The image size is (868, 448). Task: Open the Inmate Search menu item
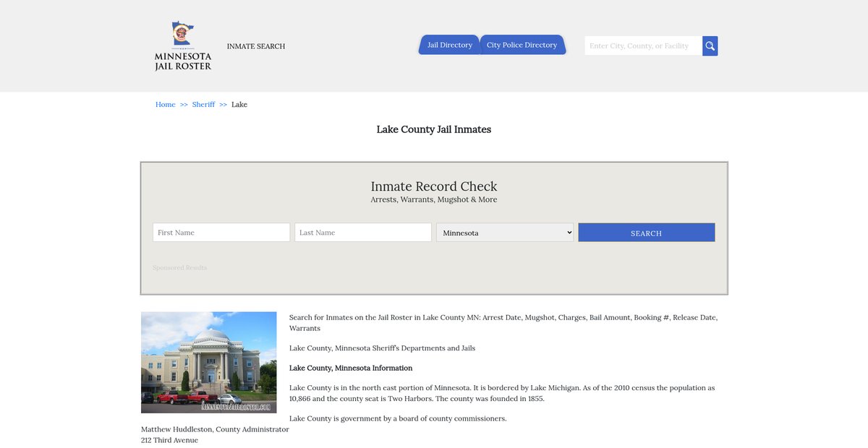(256, 46)
